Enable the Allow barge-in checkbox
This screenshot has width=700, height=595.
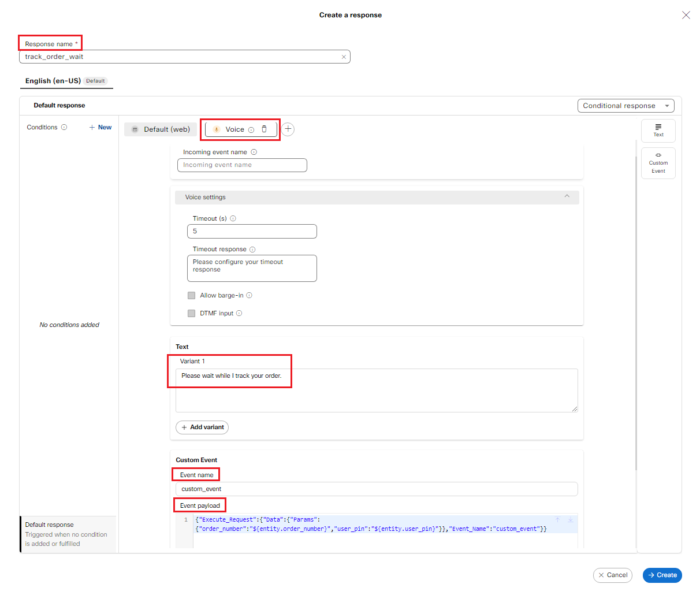191,295
